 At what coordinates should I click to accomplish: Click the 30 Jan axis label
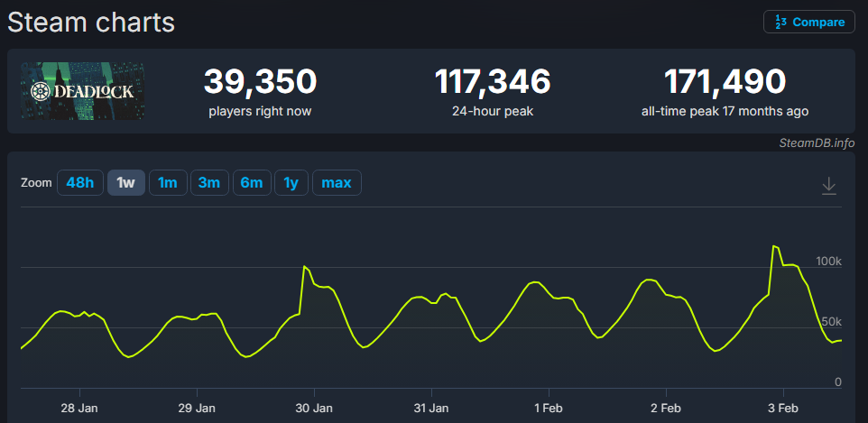click(x=314, y=409)
